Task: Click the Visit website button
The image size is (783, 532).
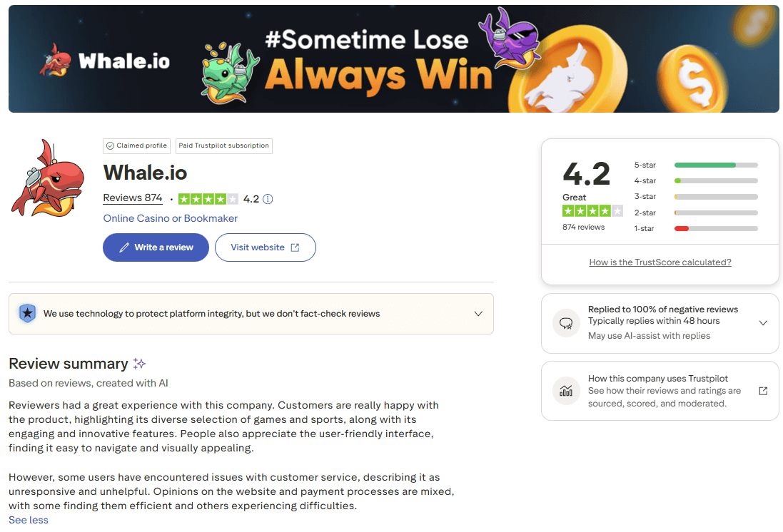Action: pyautogui.click(x=265, y=247)
